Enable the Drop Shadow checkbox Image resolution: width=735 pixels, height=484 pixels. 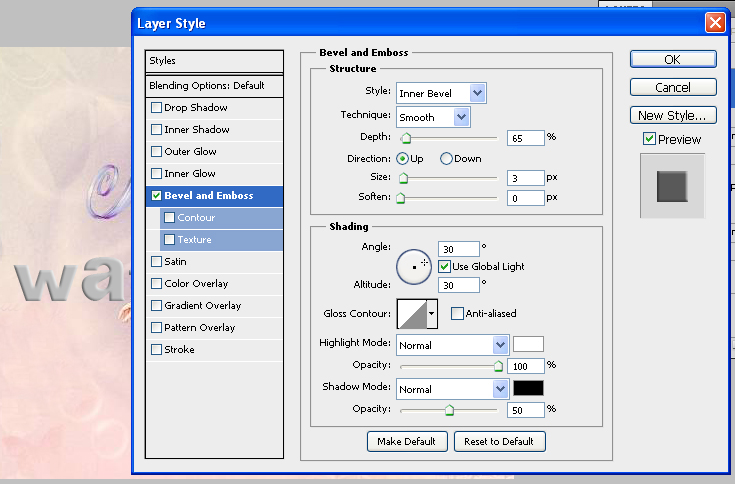156,108
